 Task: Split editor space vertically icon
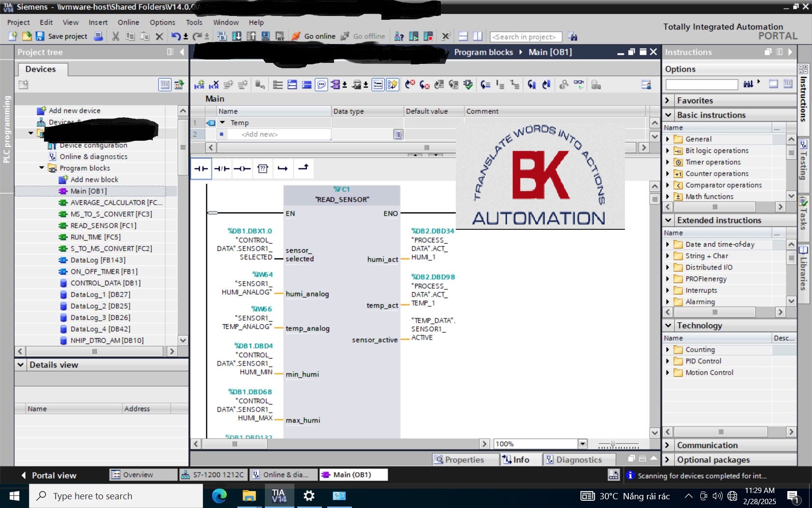pos(478,36)
